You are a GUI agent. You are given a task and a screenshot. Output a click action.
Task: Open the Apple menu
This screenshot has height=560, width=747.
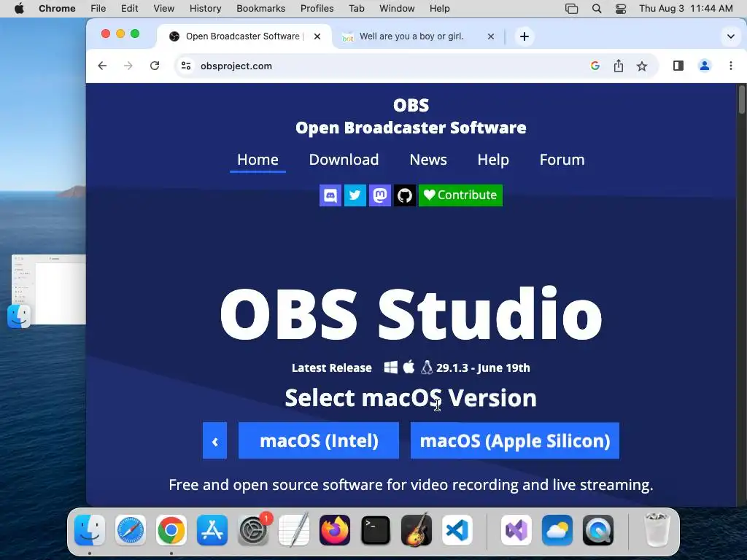point(19,9)
